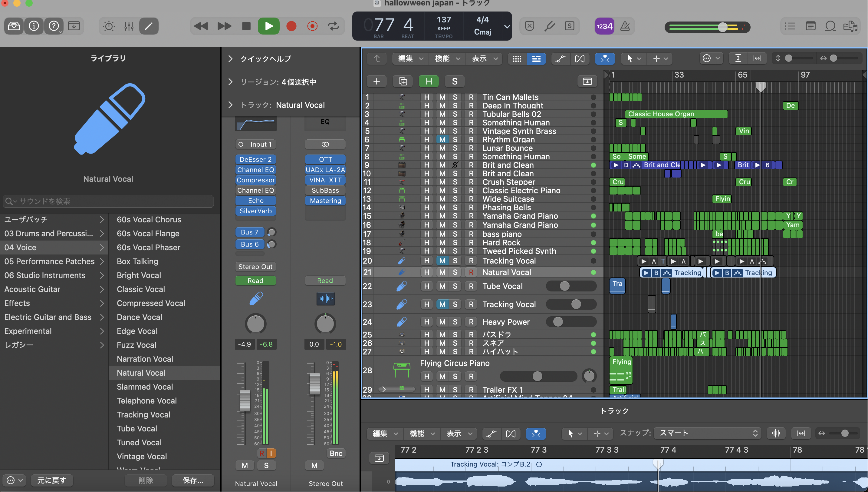Click the Quick Help question mark button

(x=54, y=26)
